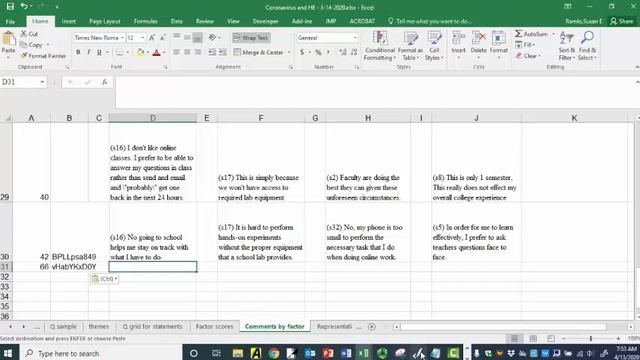Center text horizontally
640x360 pixels.
tap(187, 52)
